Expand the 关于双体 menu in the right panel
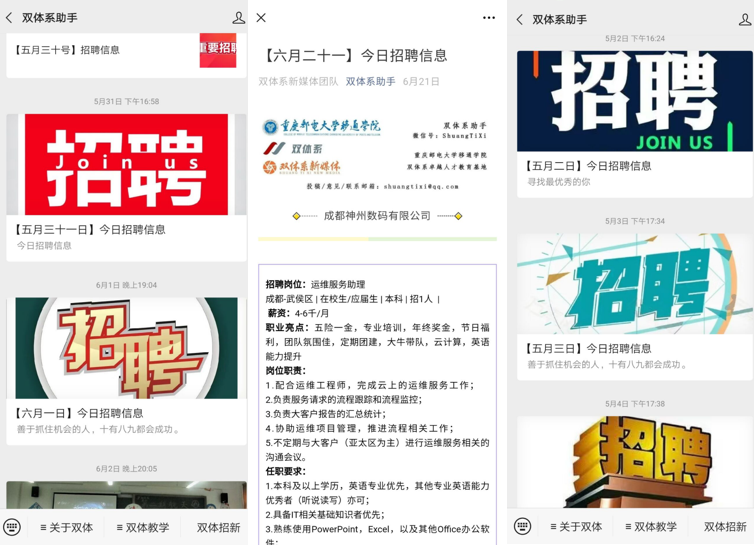 click(x=576, y=527)
